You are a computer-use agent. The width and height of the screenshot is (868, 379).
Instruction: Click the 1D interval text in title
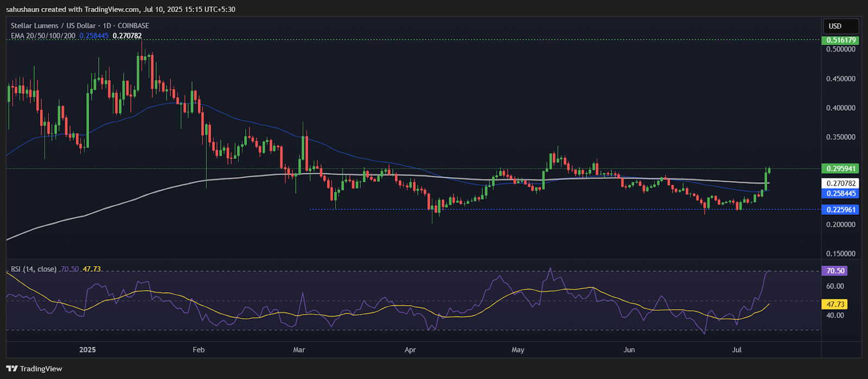(105, 25)
